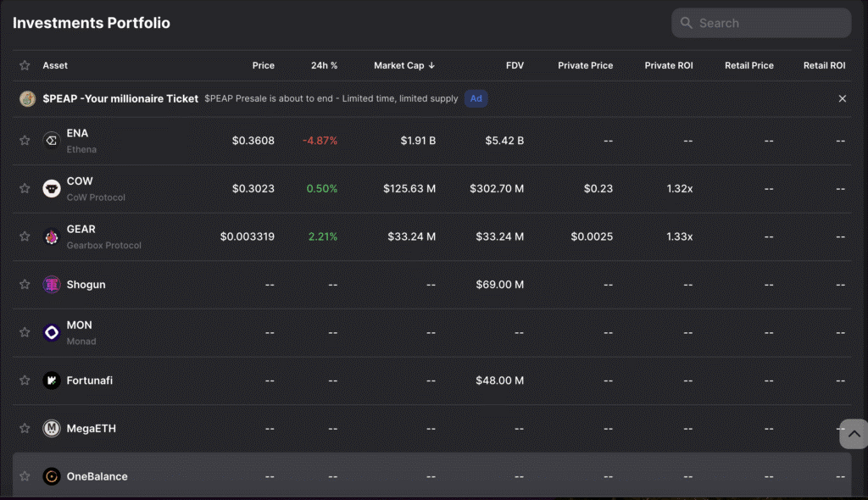Open the $PEAP millionaire ticket ad link
Screen dimensions: 868x500
(120, 98)
